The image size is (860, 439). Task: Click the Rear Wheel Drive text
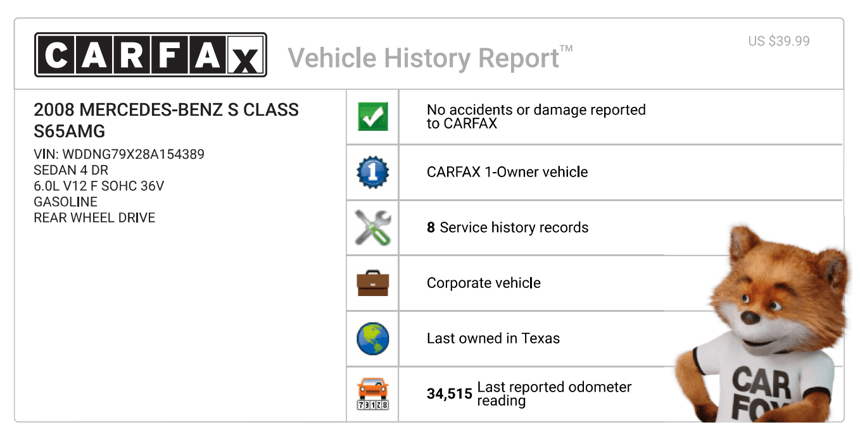[95, 218]
